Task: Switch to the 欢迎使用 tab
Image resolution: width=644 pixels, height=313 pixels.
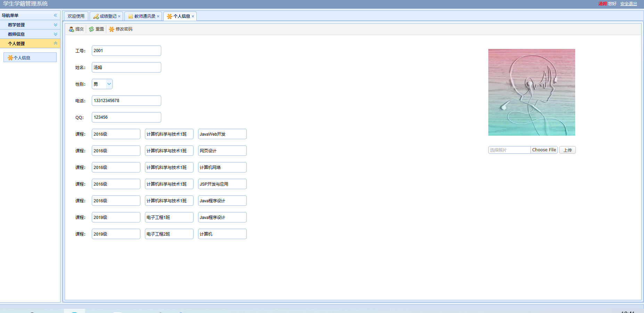Action: (x=76, y=16)
